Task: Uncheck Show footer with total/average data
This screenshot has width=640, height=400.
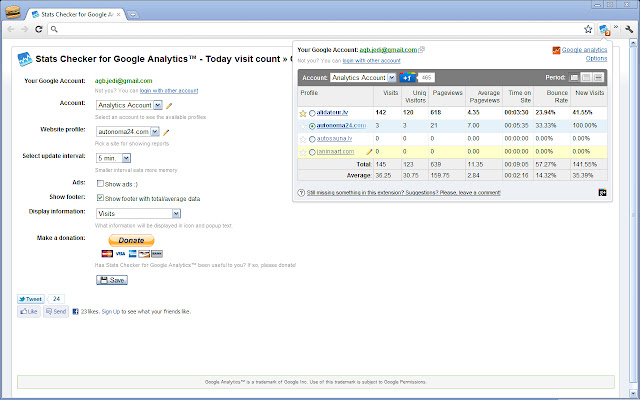Action: (x=100, y=198)
